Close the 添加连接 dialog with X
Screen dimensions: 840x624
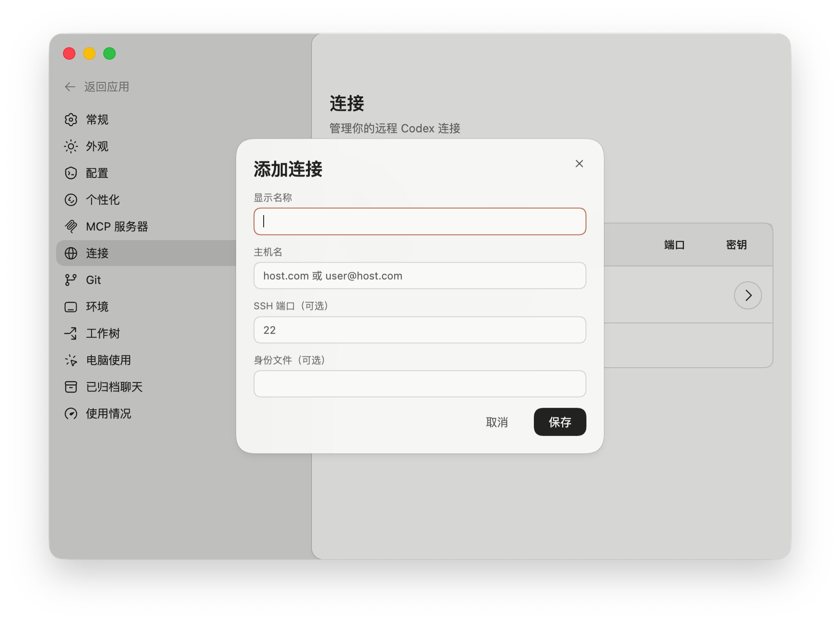click(x=579, y=163)
